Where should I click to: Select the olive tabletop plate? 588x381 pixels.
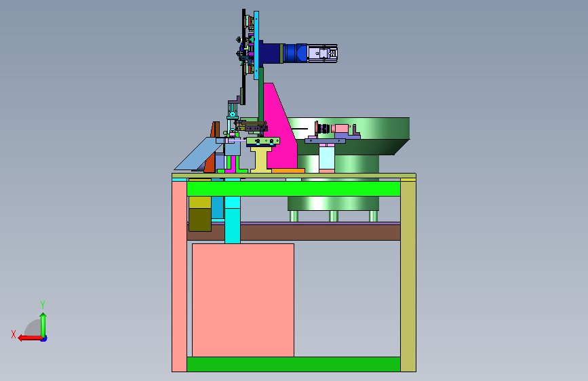click(x=294, y=176)
